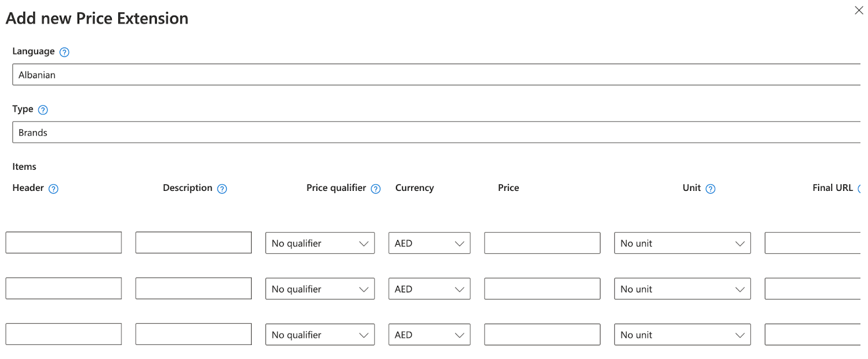
Task: Open the Header column help tooltip icon
Action: point(53,189)
